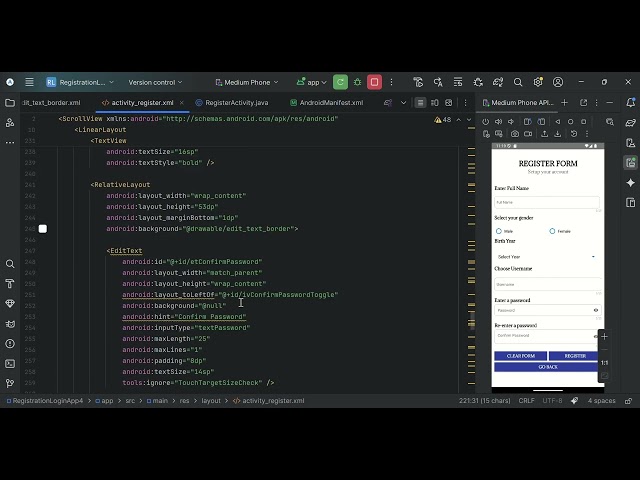This screenshot has height=480, width=640.
Task: Open the RegistrationL... project dropdown
Action: pos(80,82)
